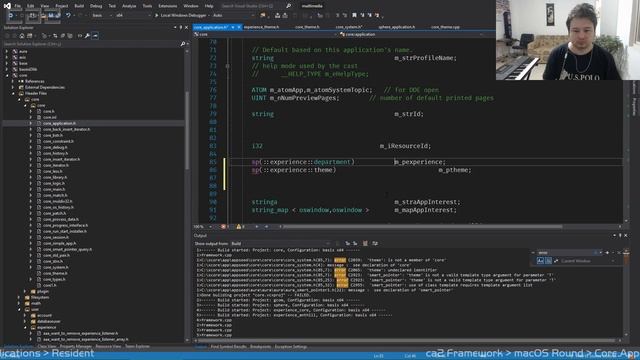640x360 pixels.
Task: Toggle the Solution Explorer preview selected items icon
Action: [95, 36]
